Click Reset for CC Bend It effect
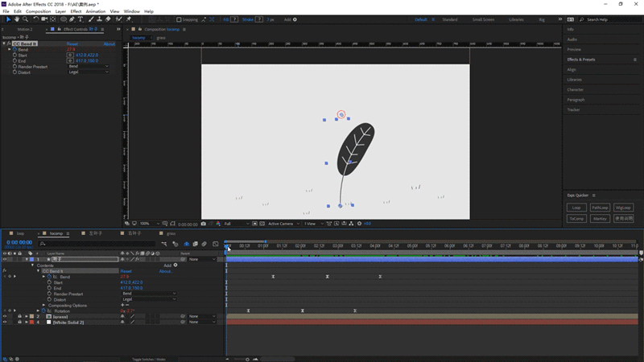The height and width of the screenshot is (362, 644). pyautogui.click(x=72, y=44)
